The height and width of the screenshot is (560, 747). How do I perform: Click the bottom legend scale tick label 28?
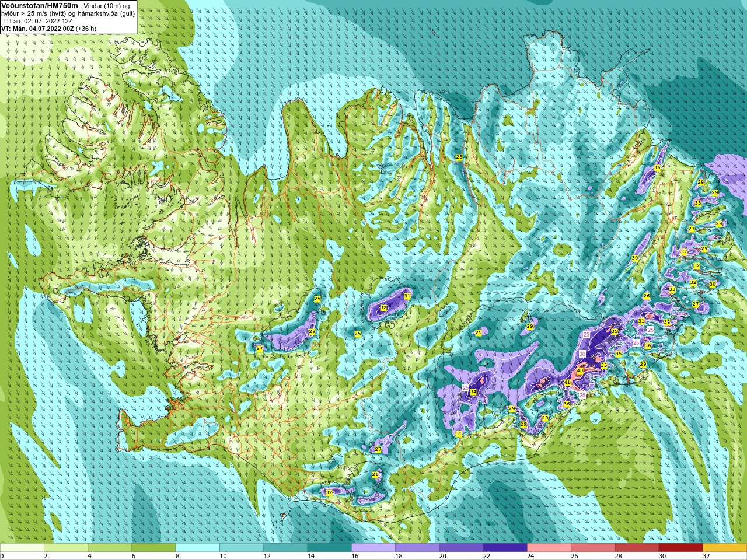(x=618, y=556)
